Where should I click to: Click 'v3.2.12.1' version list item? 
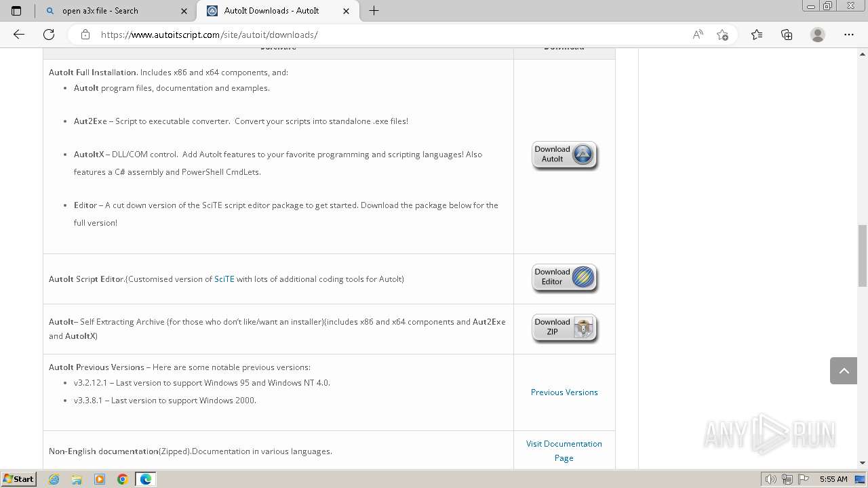(x=202, y=383)
